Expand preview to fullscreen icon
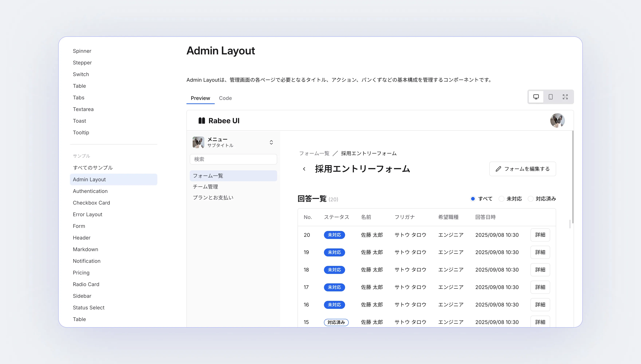Viewport: 641px width, 364px height. point(565,97)
